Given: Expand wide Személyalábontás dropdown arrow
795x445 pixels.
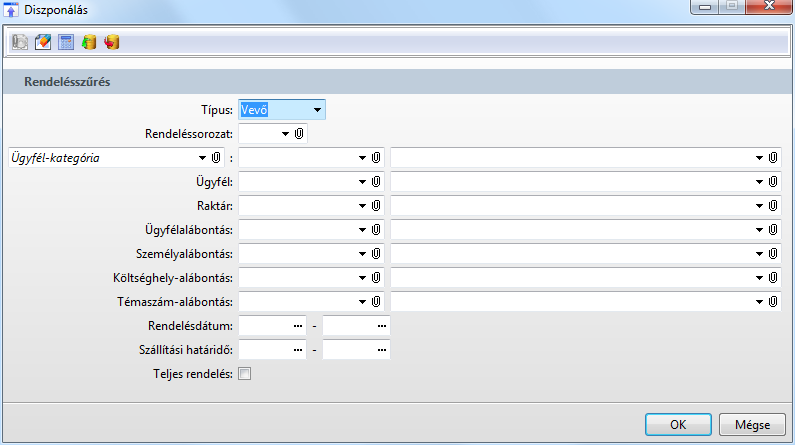Looking at the screenshot, I should click(759, 253).
